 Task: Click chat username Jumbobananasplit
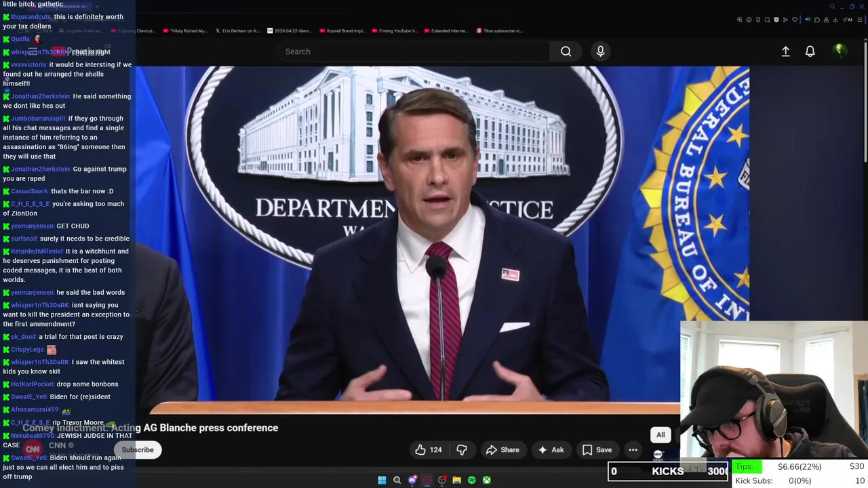(x=38, y=119)
